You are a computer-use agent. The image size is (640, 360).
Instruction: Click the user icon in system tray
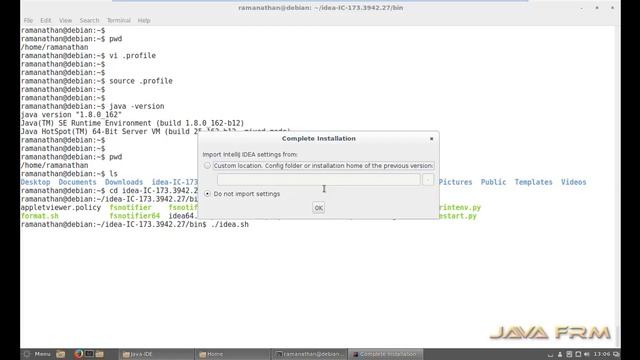(560, 354)
